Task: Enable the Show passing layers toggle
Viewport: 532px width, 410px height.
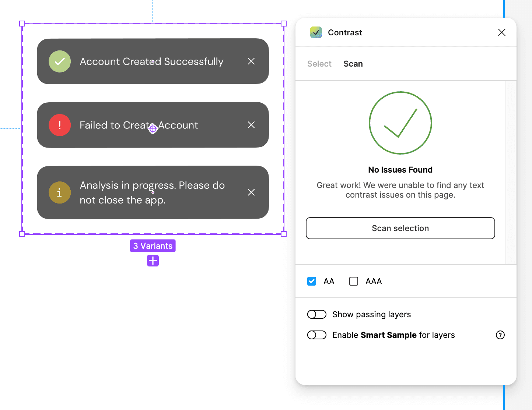Action: [316, 314]
